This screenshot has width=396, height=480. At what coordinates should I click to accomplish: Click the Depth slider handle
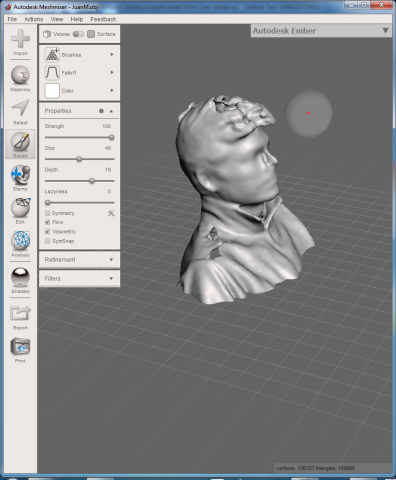click(92, 181)
